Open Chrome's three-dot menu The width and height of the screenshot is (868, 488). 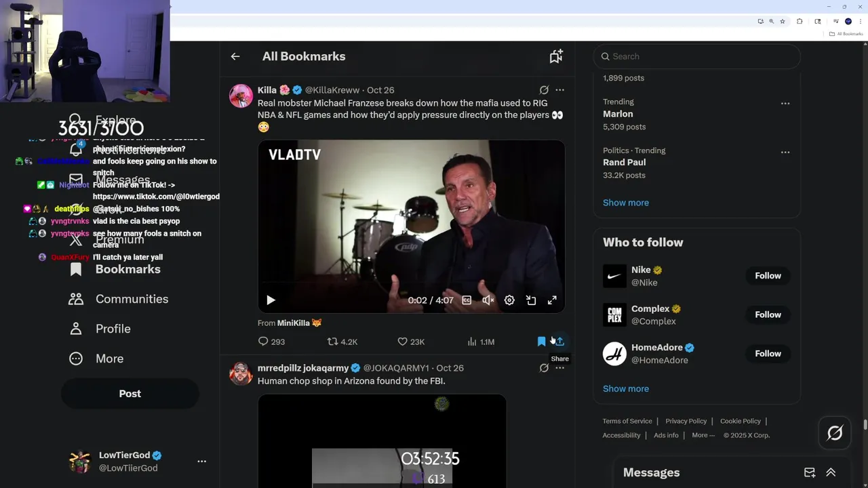coord(860,22)
